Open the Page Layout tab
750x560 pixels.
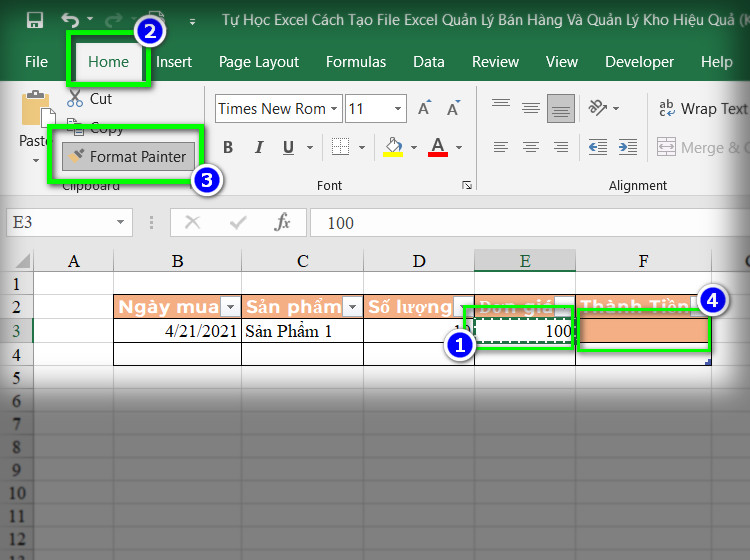(259, 62)
